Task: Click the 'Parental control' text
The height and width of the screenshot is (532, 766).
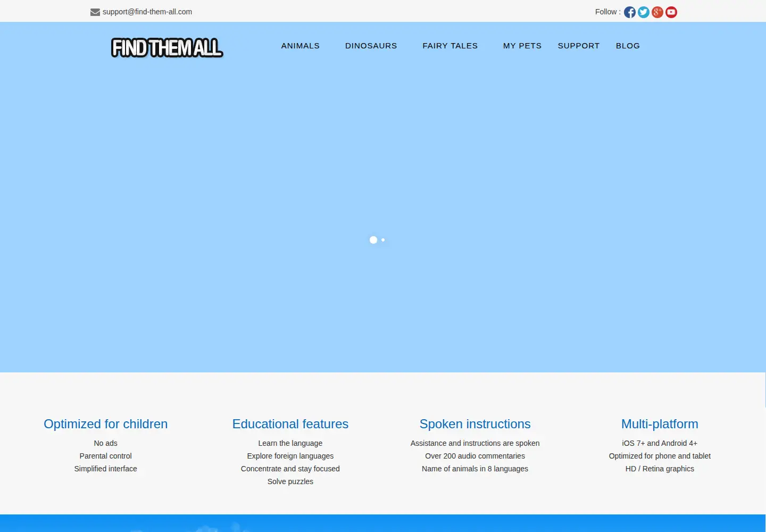Action: coord(106,456)
